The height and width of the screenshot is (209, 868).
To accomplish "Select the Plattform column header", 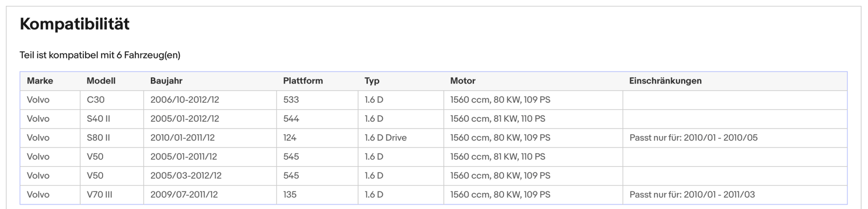I will 303,81.
